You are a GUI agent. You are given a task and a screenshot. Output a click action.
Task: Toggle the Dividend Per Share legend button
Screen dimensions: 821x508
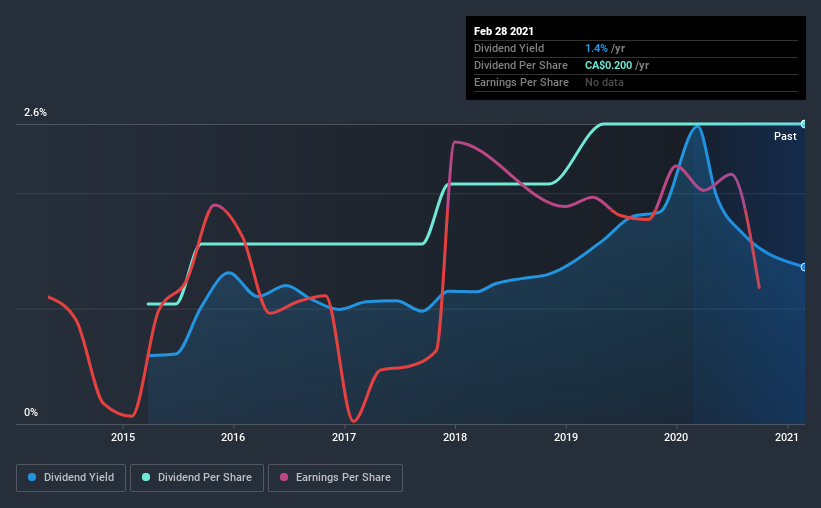(x=197, y=478)
